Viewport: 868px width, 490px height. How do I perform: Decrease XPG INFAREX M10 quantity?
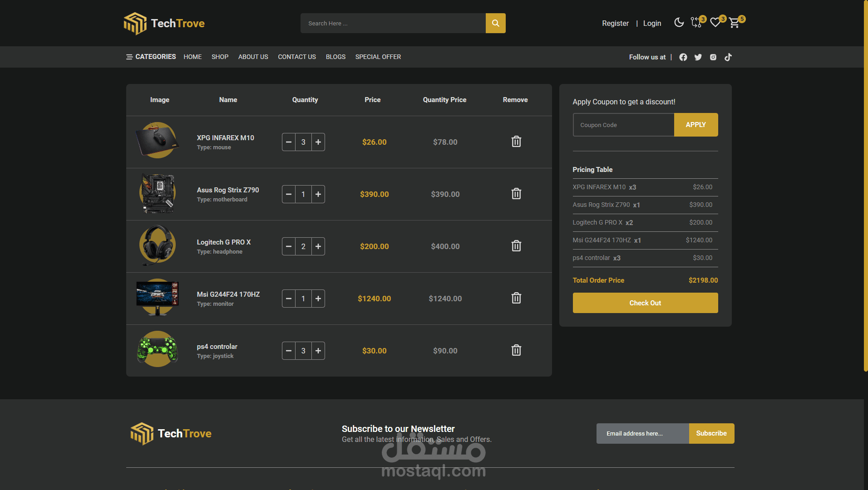289,142
